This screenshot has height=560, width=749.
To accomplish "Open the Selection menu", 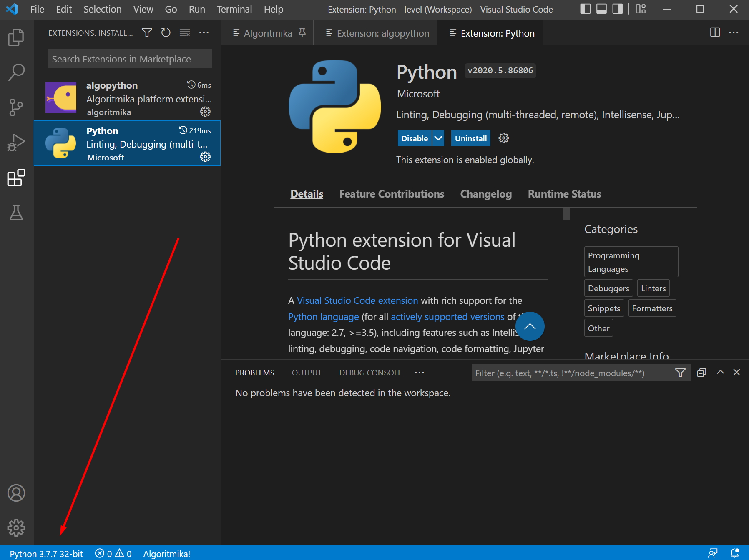I will (103, 9).
